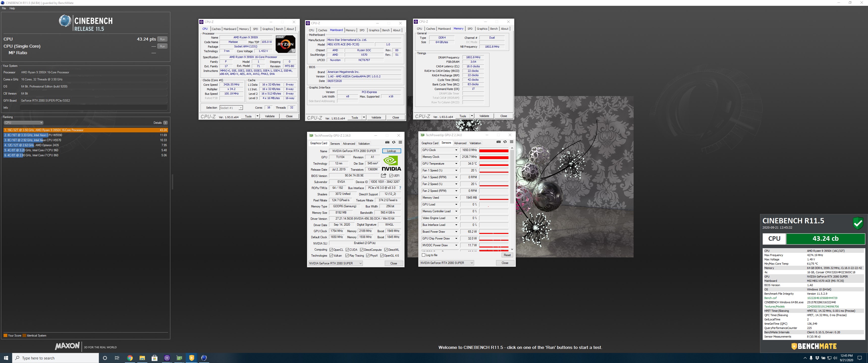Open Advanced tab in GPU-Z Sensors window
The height and width of the screenshot is (363, 868).
(460, 143)
